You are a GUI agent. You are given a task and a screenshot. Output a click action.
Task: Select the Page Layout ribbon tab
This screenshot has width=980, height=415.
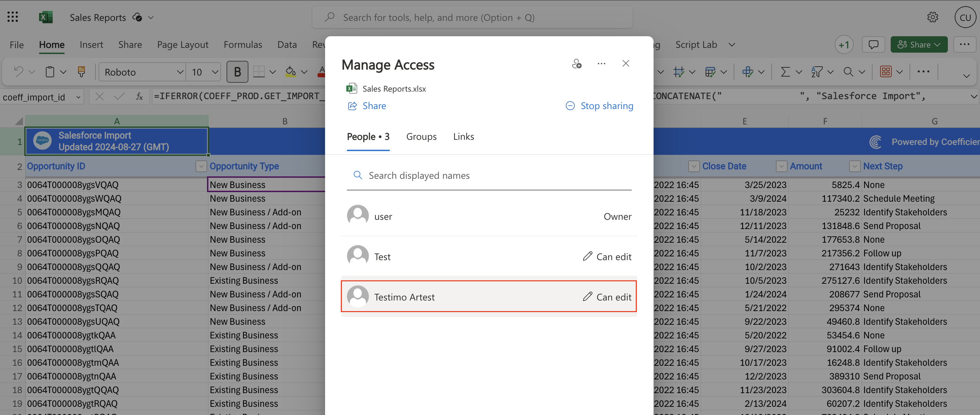(183, 45)
